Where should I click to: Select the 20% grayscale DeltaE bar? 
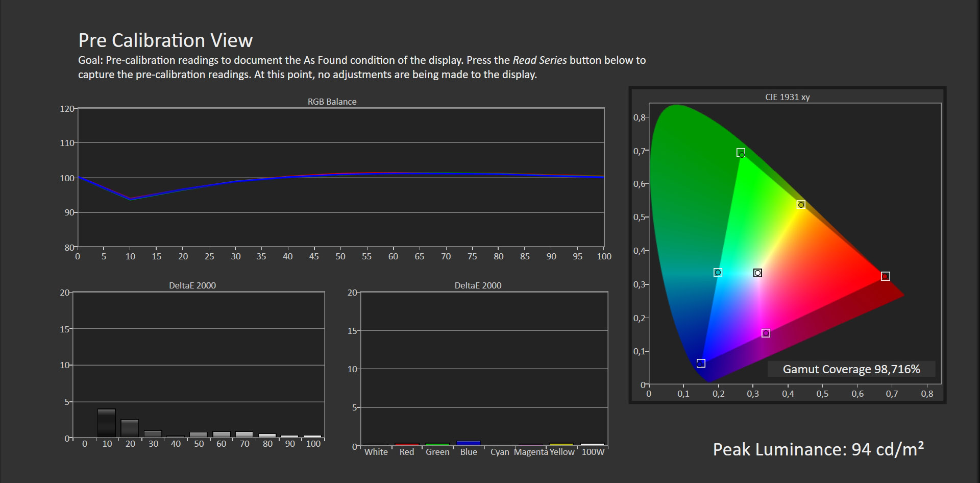pyautogui.click(x=130, y=428)
